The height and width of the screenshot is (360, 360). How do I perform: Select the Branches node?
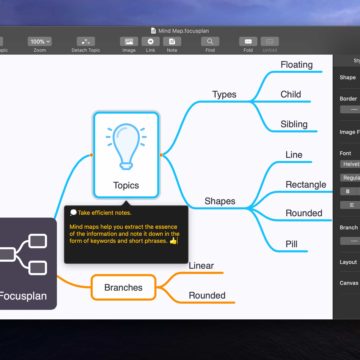point(123,287)
